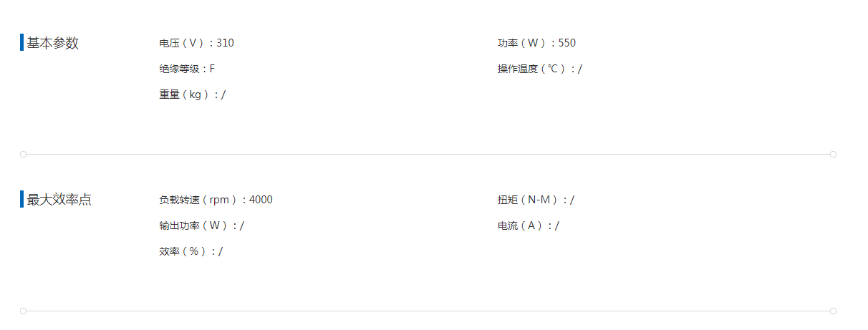
Task: Click the right circle of the upper divider
Action: click(x=833, y=154)
